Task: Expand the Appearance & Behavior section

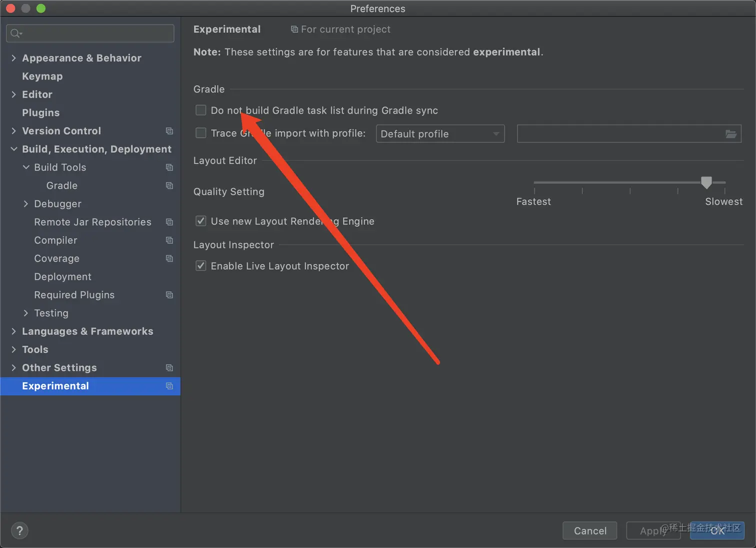Action: pos(14,58)
